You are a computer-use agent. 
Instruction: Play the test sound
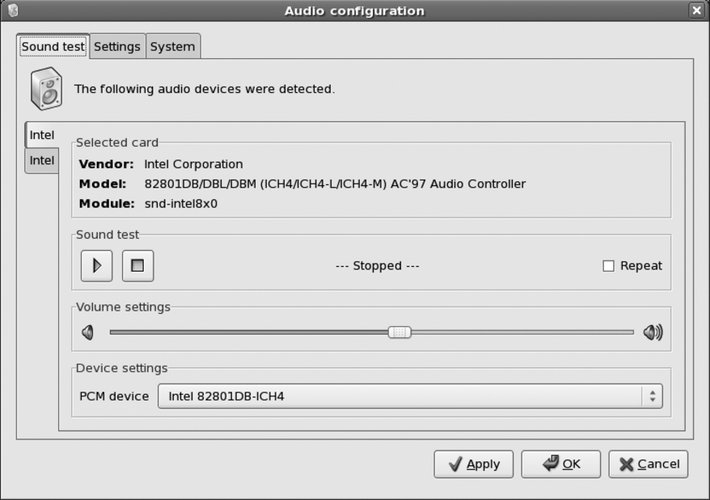(97, 266)
